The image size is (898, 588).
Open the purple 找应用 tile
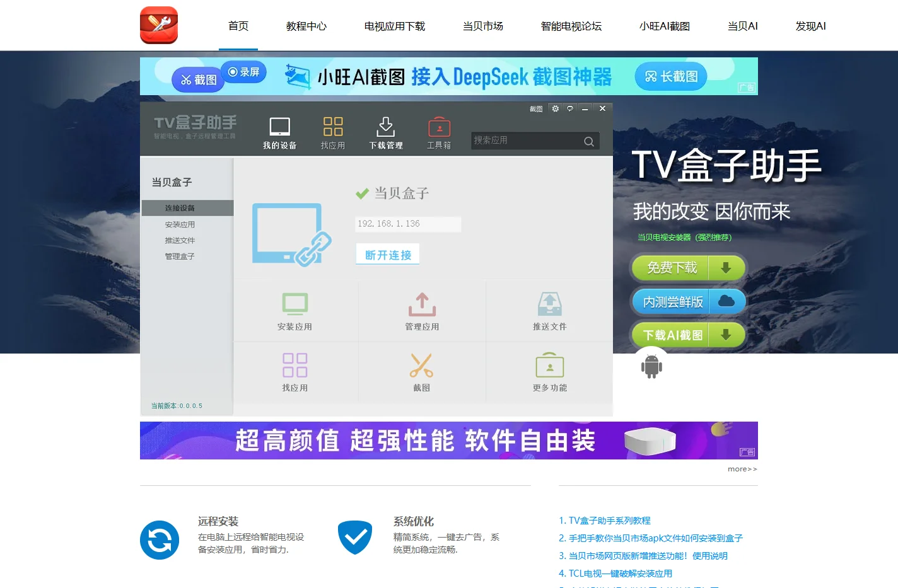295,372
